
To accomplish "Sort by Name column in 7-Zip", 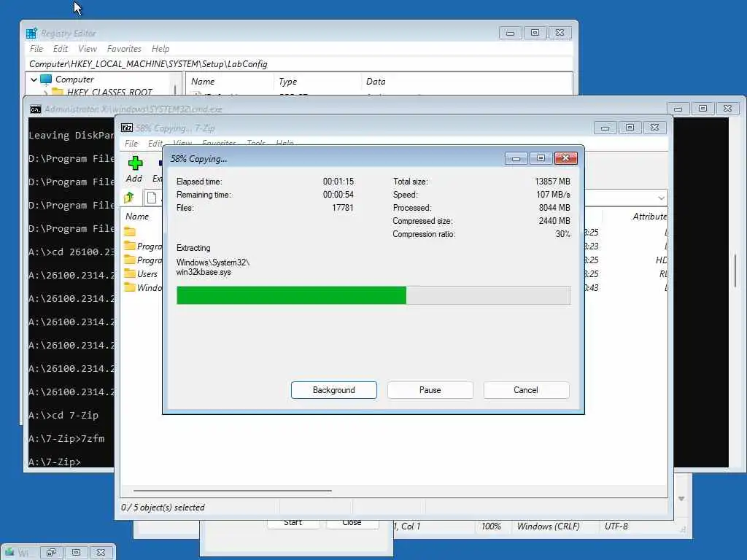I will click(x=137, y=216).
